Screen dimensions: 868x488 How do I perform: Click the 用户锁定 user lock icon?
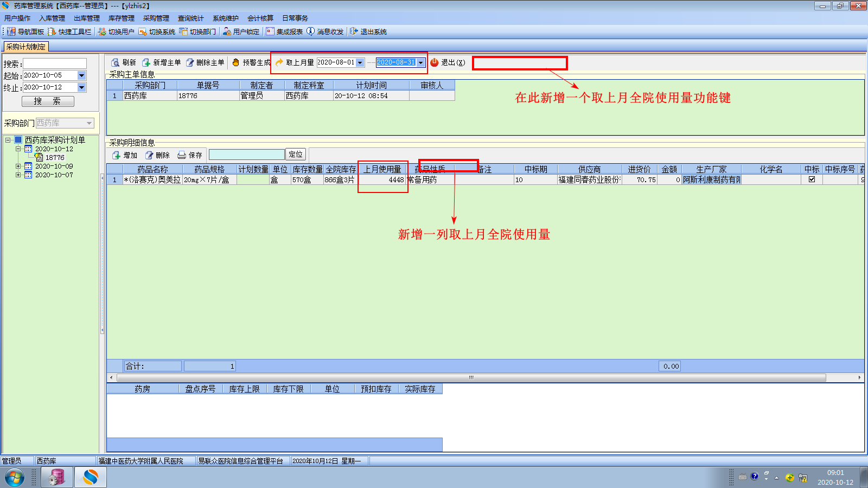pos(227,31)
